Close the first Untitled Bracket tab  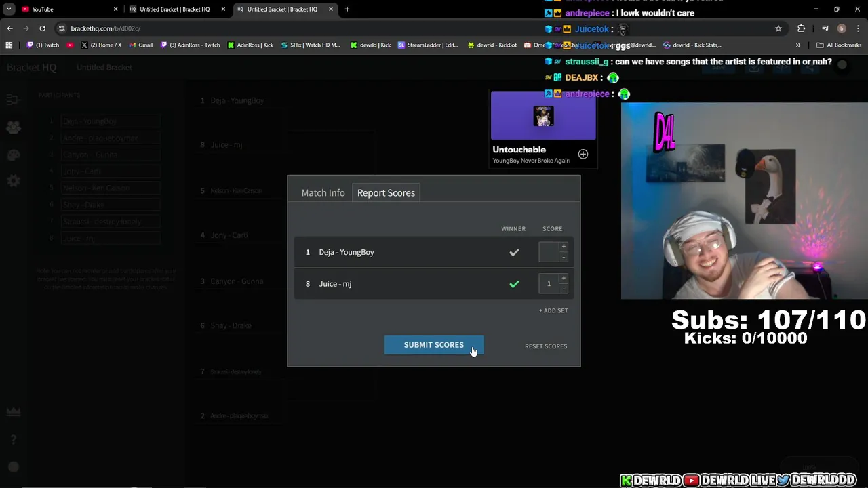tap(223, 9)
